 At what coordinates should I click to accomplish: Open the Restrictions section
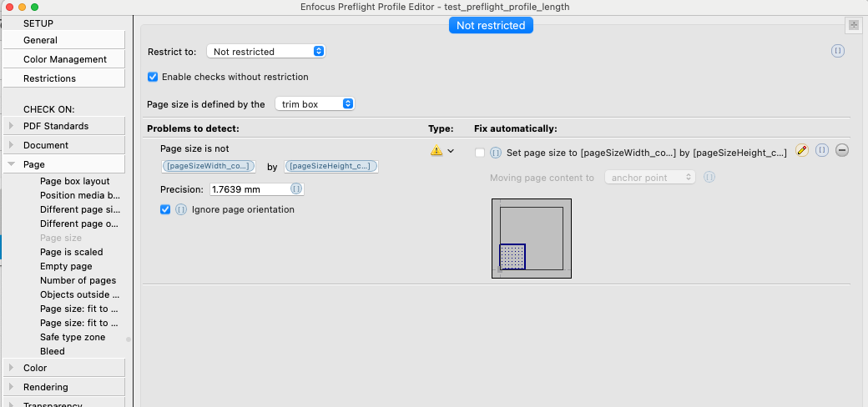click(64, 78)
